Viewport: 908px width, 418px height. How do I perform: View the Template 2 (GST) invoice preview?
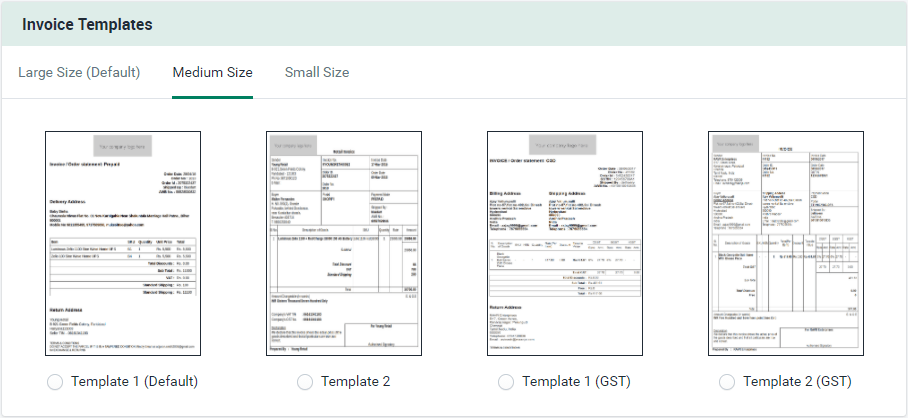pyautogui.click(x=785, y=243)
